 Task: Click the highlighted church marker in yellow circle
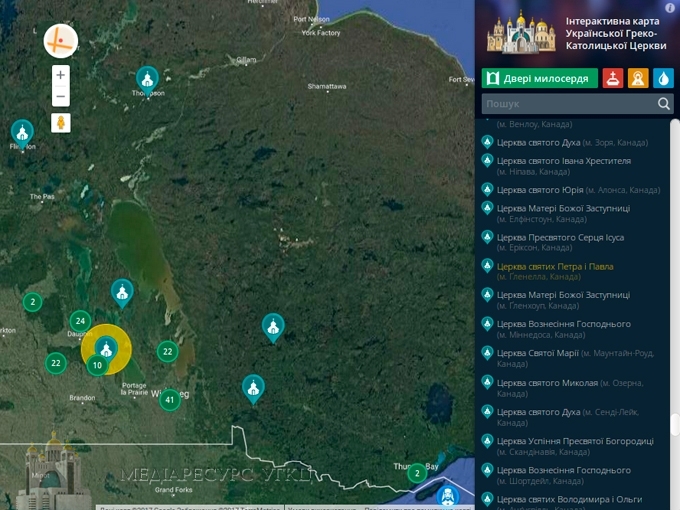point(106,350)
